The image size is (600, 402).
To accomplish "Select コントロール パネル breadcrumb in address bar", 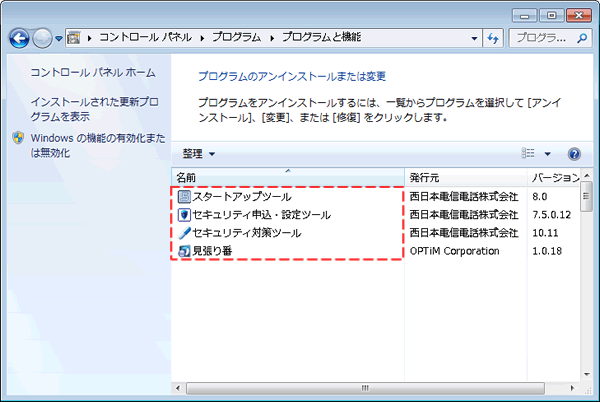I will [145, 37].
